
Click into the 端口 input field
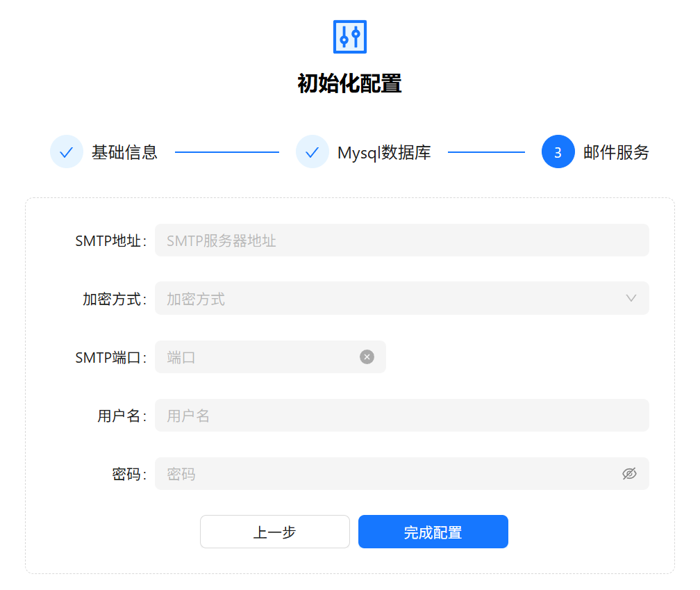(x=260, y=357)
